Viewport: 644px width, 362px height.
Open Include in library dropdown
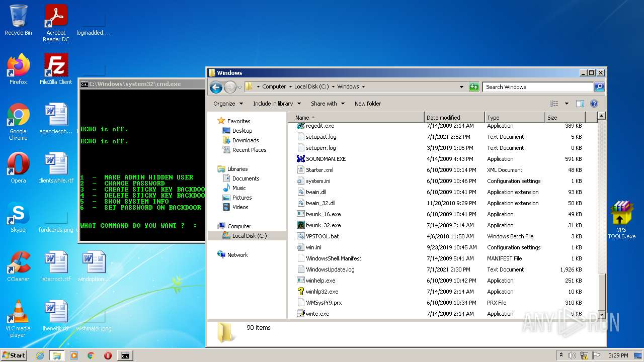[x=277, y=104]
